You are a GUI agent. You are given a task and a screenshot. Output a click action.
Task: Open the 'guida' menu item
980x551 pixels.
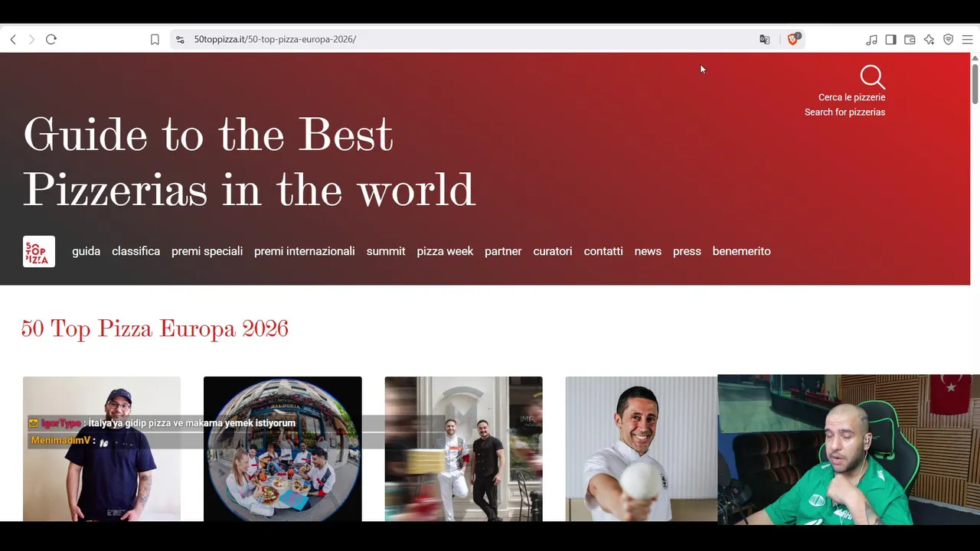pyautogui.click(x=86, y=251)
